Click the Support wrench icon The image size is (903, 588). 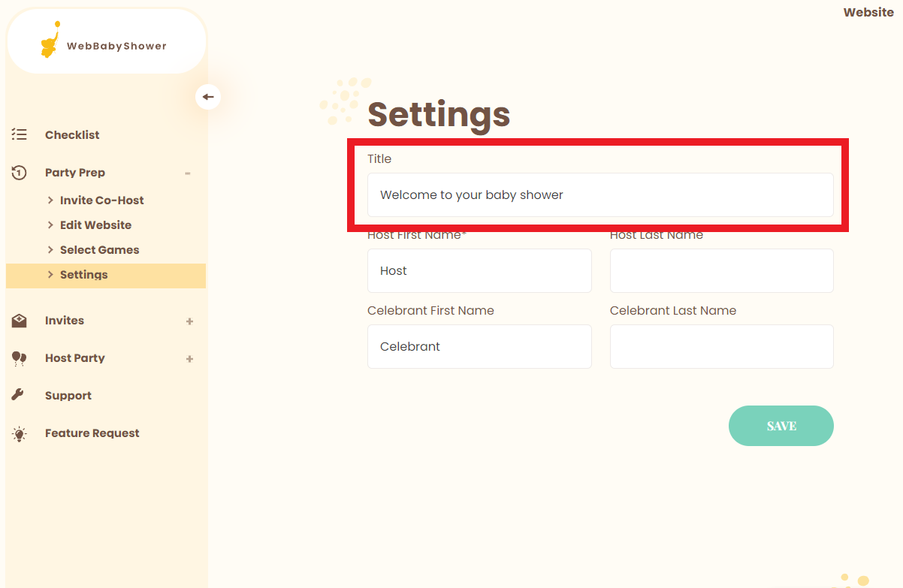tap(20, 396)
